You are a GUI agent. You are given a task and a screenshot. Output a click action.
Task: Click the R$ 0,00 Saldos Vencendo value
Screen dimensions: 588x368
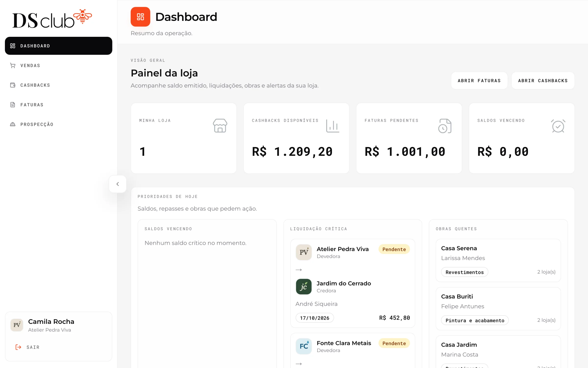pos(503,152)
